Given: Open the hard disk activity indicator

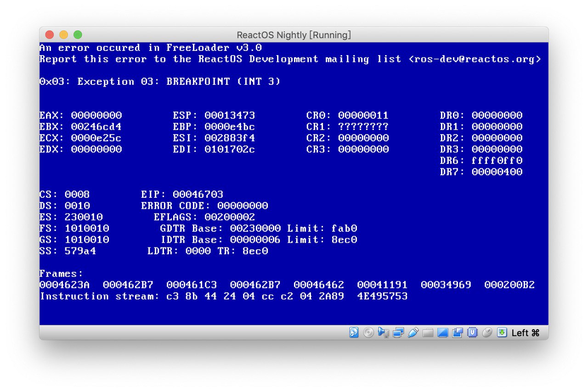Looking at the screenshot, I should tap(354, 333).
